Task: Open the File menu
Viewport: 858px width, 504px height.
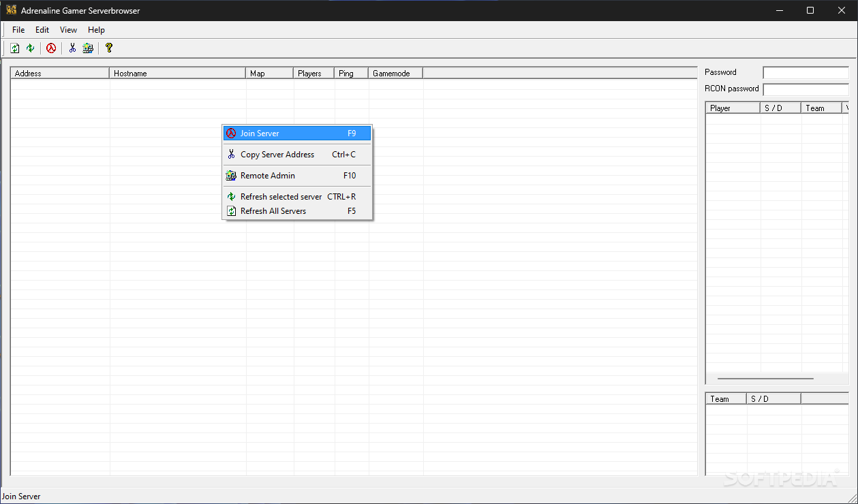Action: (x=18, y=30)
